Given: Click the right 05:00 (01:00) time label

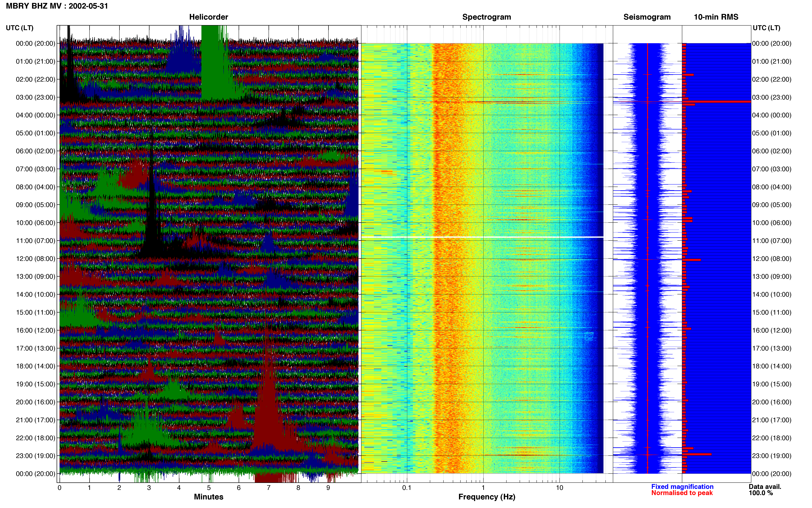Looking at the screenshot, I should [772, 133].
